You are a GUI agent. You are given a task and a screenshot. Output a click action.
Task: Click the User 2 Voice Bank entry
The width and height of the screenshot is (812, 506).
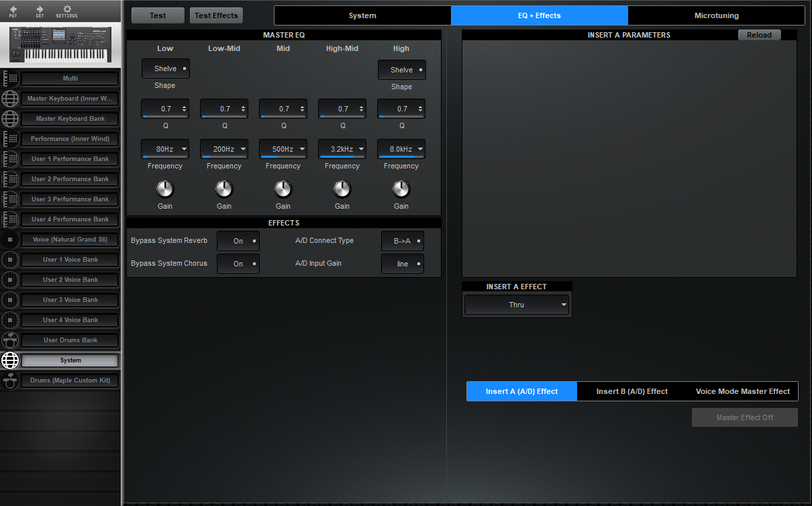tap(70, 280)
